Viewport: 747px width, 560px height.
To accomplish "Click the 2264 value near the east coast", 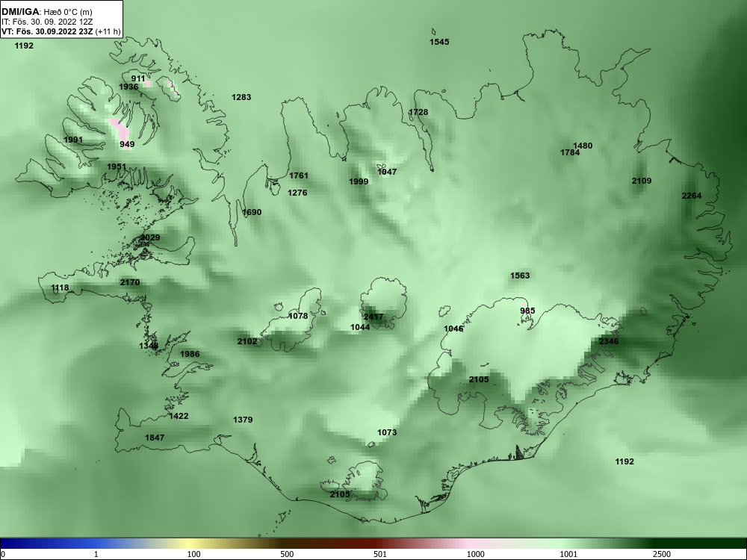I will tap(692, 196).
